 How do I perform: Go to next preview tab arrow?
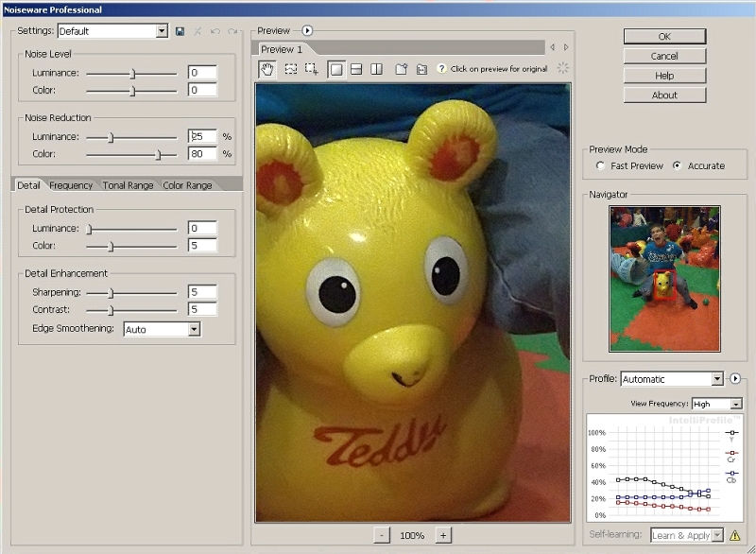[x=566, y=46]
